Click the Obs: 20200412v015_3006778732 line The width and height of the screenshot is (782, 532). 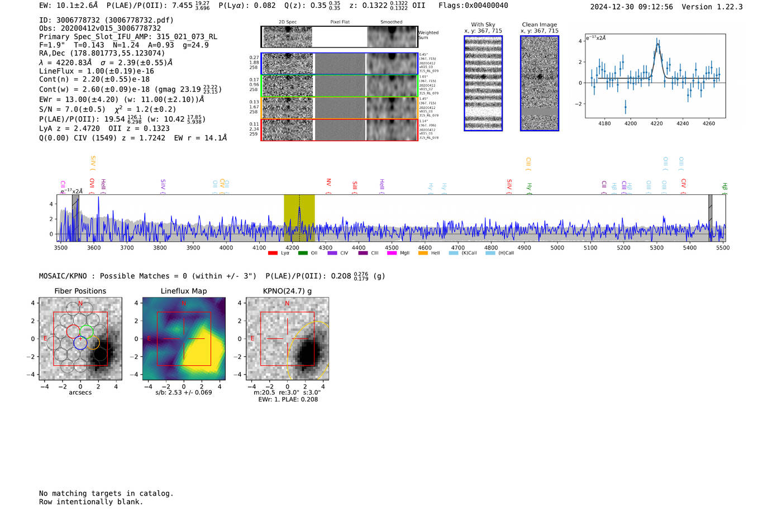coord(100,28)
